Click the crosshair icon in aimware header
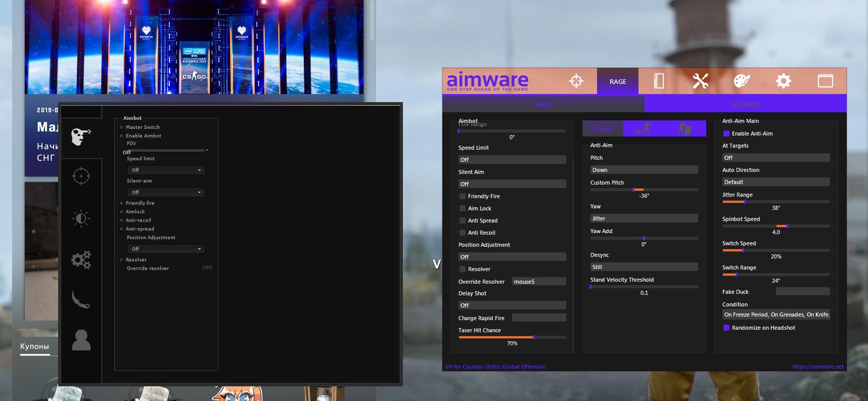Screen dimensions: 868x401 pyautogui.click(x=576, y=81)
